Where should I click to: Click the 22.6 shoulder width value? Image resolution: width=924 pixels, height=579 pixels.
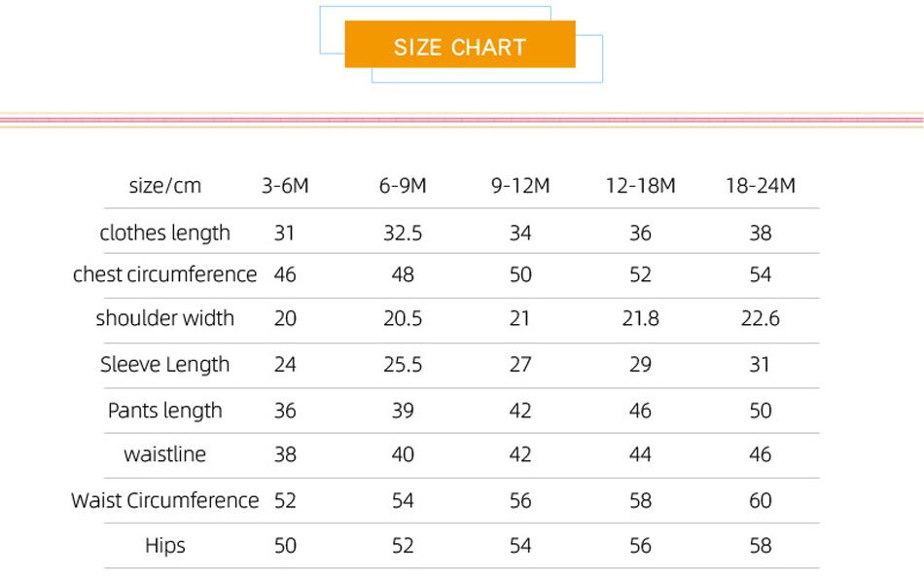[760, 318]
